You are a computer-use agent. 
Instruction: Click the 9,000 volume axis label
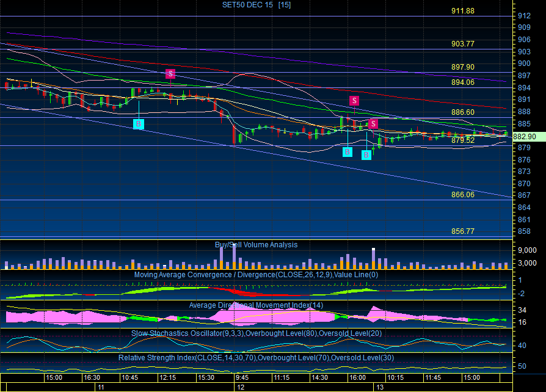tap(527, 250)
